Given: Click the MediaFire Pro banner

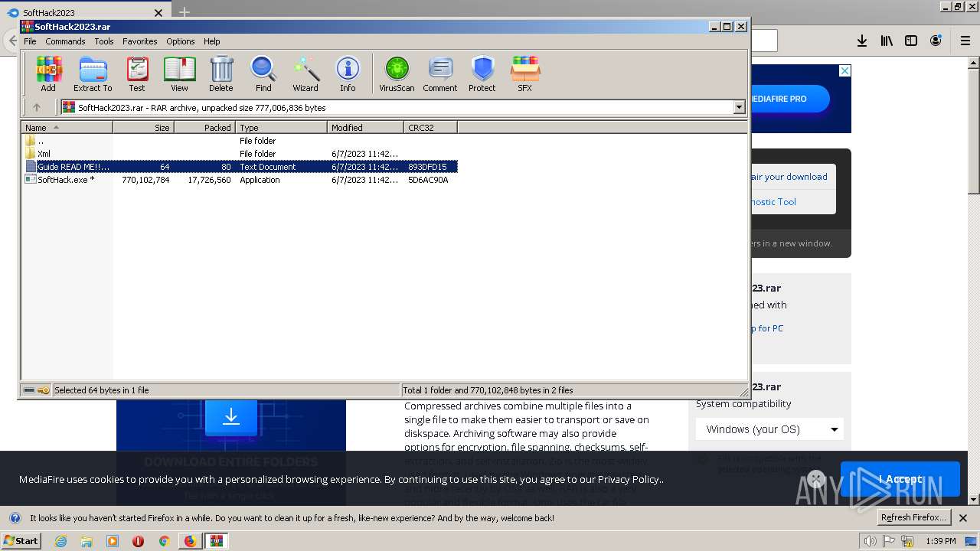Looking at the screenshot, I should point(801,99).
